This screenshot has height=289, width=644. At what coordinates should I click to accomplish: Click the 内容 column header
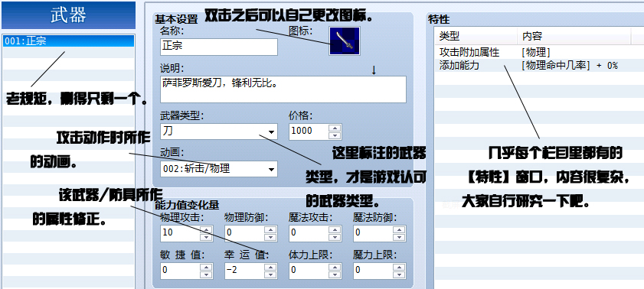[574, 36]
